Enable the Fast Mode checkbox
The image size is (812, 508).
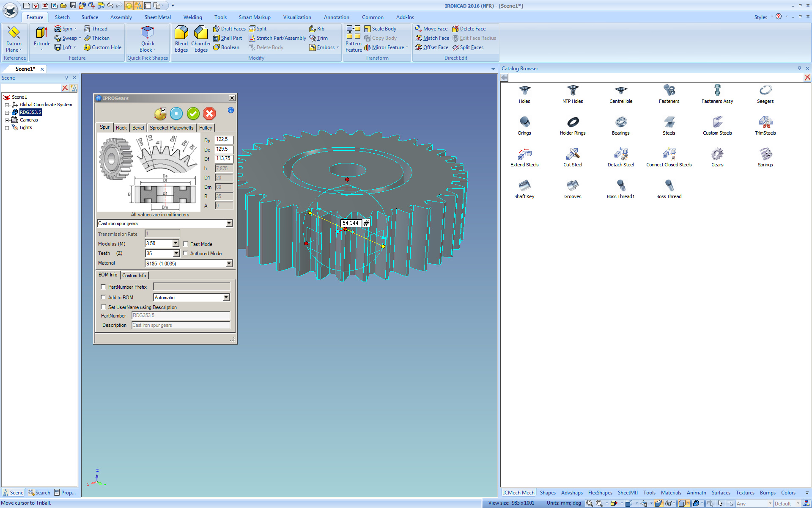(186, 244)
